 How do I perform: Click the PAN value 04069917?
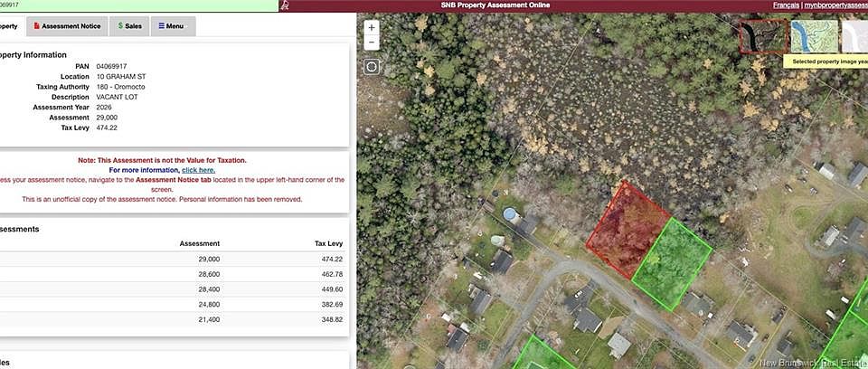pyautogui.click(x=111, y=67)
